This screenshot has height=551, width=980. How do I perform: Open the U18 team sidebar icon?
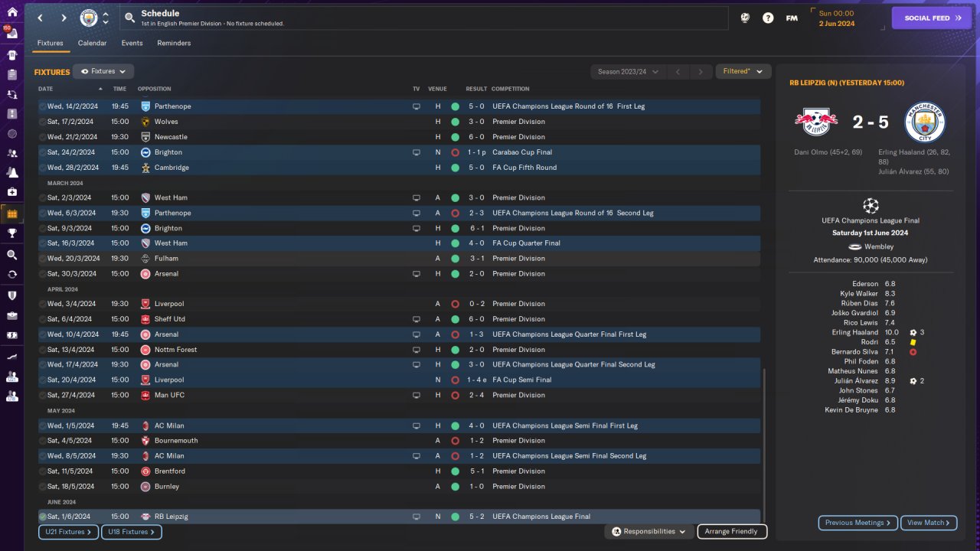11,396
